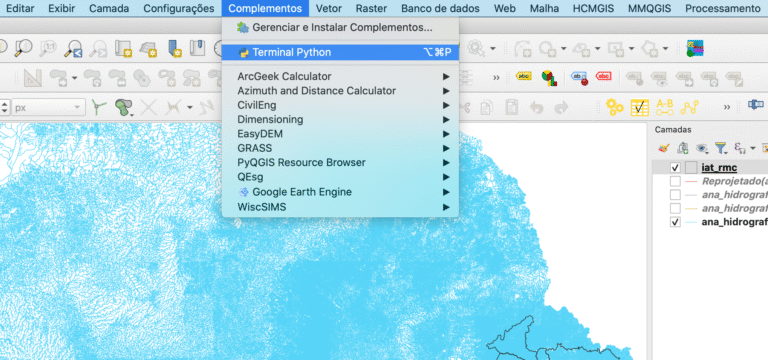The width and height of the screenshot is (768, 360).
Task: Open the px units dropdown
Action: 48,107
